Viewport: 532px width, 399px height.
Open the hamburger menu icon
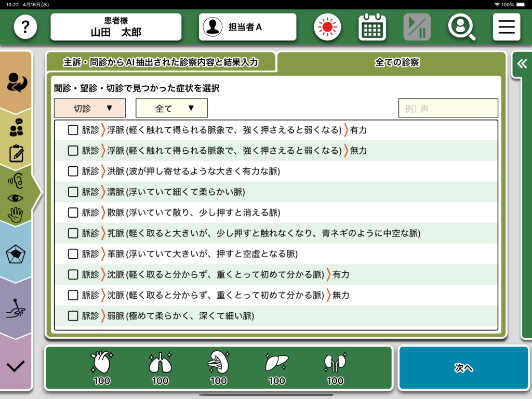[x=506, y=27]
